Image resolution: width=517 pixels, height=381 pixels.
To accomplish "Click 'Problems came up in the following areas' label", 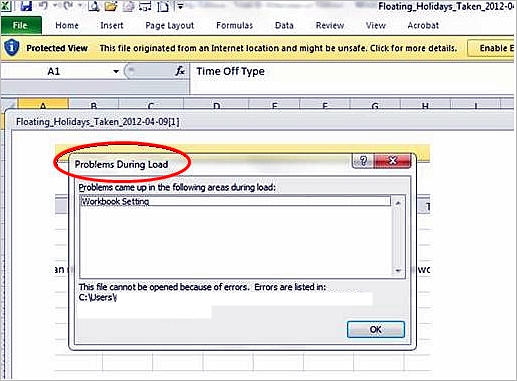I will (177, 187).
